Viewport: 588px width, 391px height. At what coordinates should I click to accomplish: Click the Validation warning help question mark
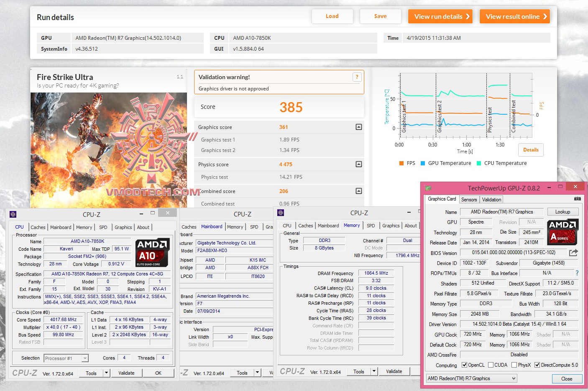357,77
